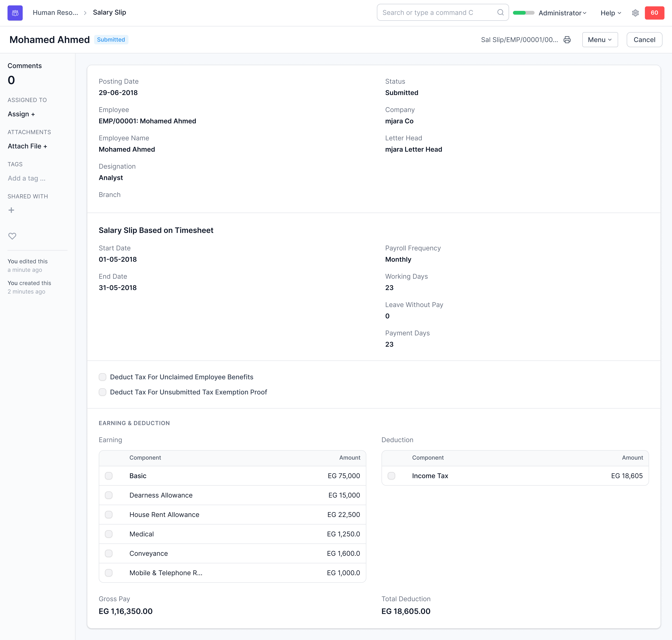Click the Payroll Frequency value Monthly
Viewport: 672px width, 640px height.
click(398, 260)
